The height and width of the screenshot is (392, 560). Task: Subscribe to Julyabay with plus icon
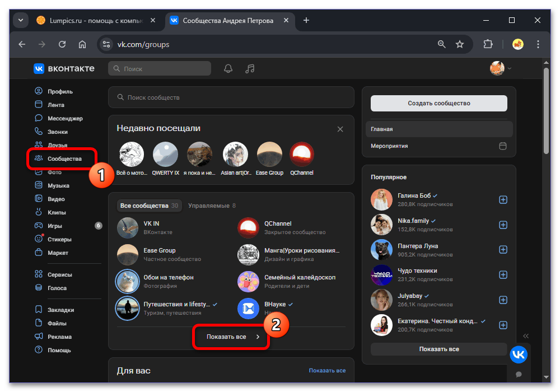pyautogui.click(x=503, y=300)
